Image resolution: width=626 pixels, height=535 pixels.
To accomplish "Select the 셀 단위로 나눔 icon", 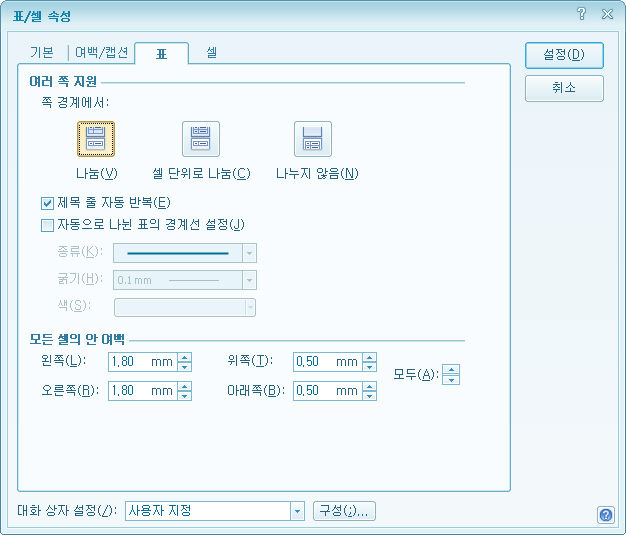I will coord(200,139).
